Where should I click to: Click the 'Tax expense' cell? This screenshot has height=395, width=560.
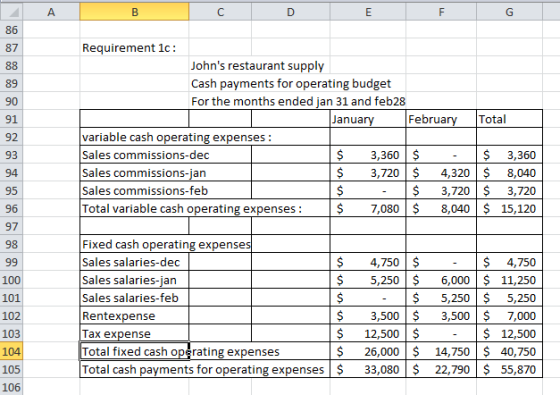pos(134,334)
